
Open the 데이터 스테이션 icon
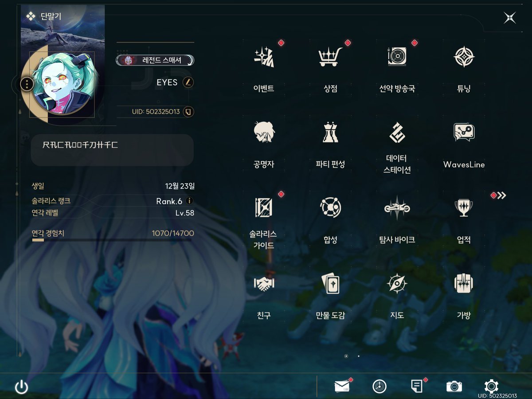[397, 132]
